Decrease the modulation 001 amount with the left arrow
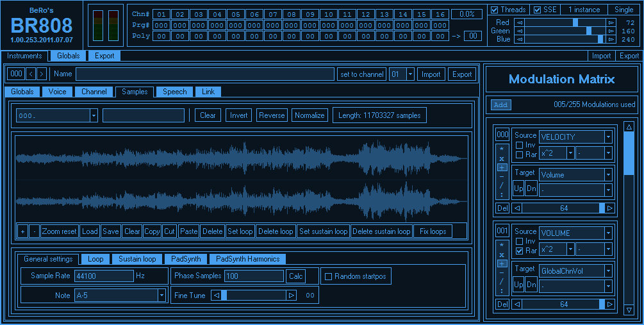The width and height of the screenshot is (644, 325). pos(518,304)
